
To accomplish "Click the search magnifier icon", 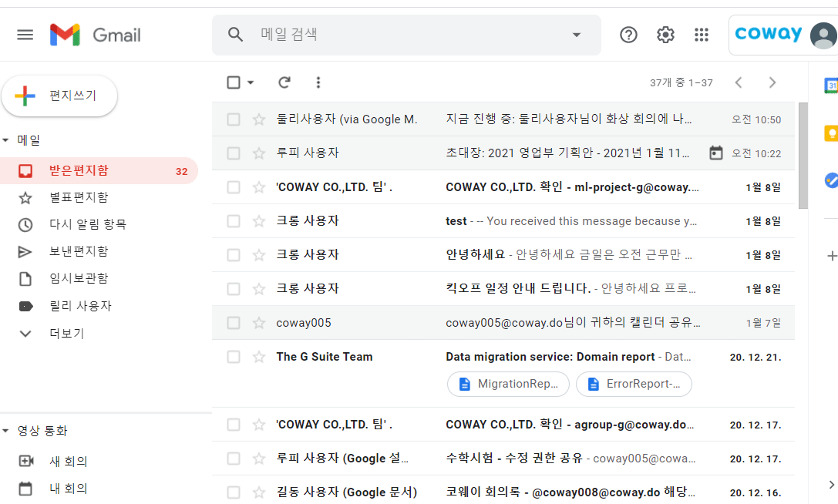I will coord(235,35).
